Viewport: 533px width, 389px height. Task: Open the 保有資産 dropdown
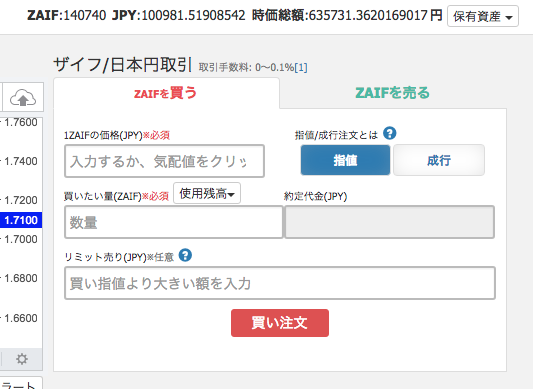(483, 16)
